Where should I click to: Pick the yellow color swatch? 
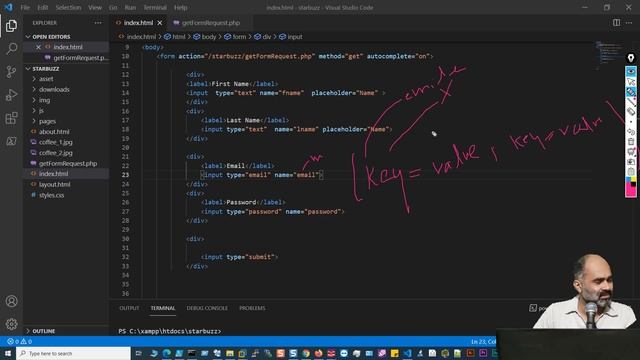tap(633, 179)
